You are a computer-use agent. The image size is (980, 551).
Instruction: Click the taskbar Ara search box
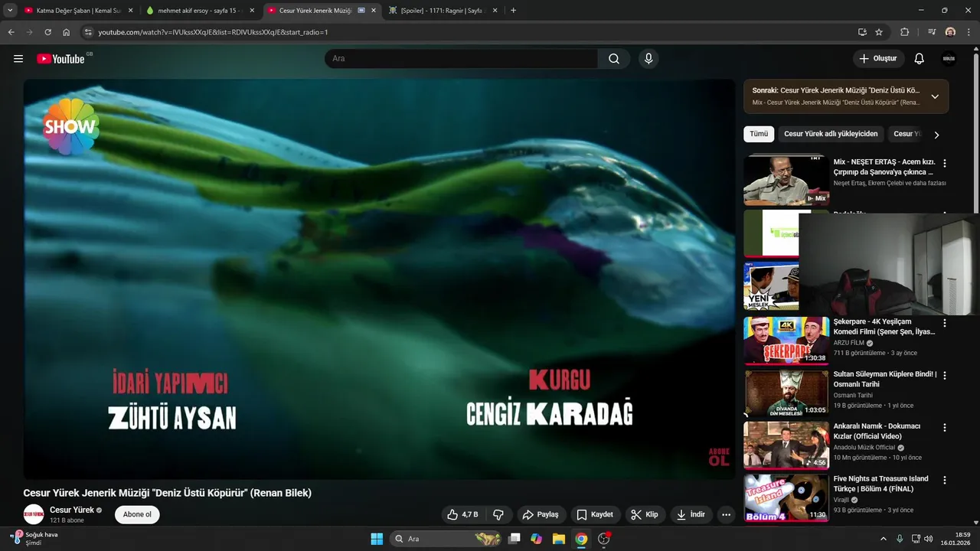[x=446, y=539]
